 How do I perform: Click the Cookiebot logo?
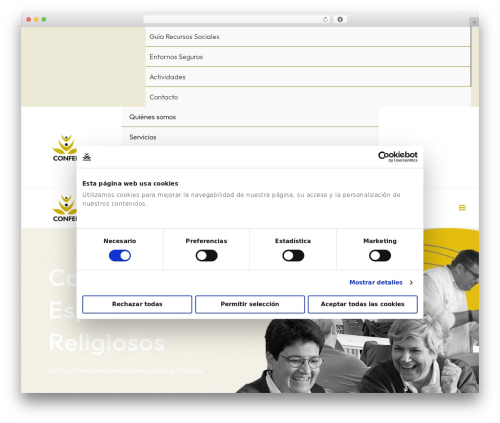[x=398, y=157]
